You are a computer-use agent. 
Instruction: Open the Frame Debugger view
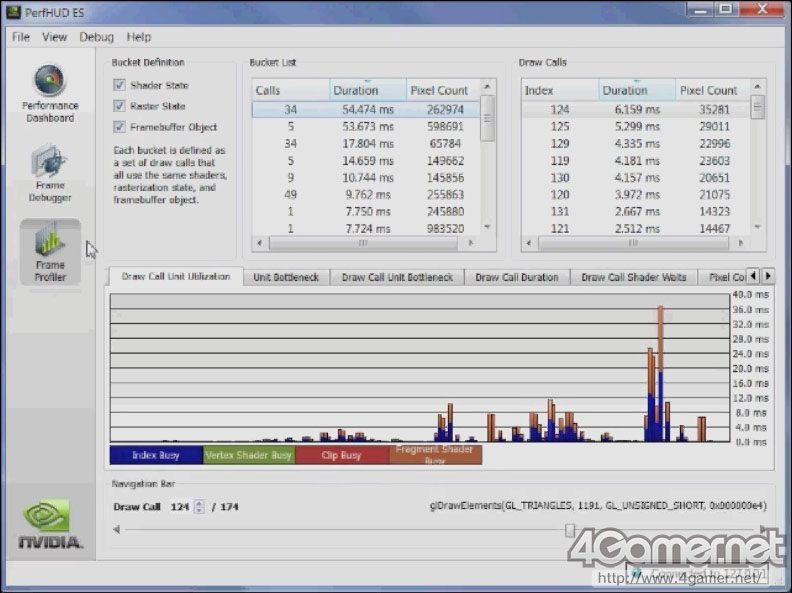(50, 173)
